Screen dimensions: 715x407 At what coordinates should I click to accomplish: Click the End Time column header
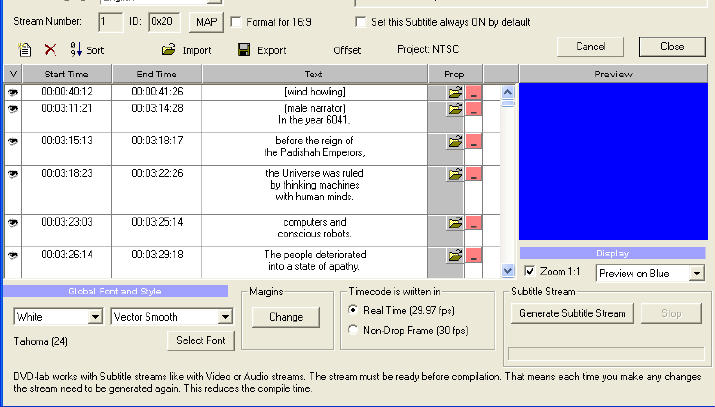(156, 74)
